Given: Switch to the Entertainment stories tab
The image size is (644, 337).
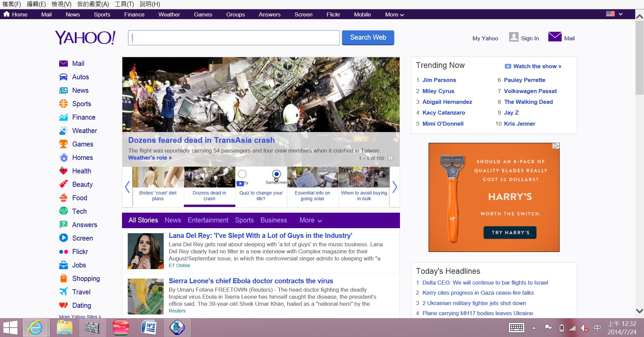Looking at the screenshot, I should click(x=208, y=220).
